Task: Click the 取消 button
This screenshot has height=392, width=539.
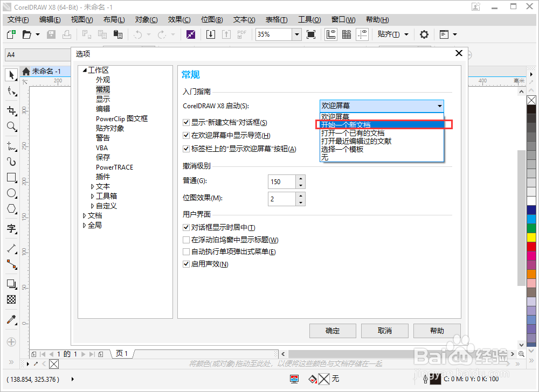Action: click(385, 331)
